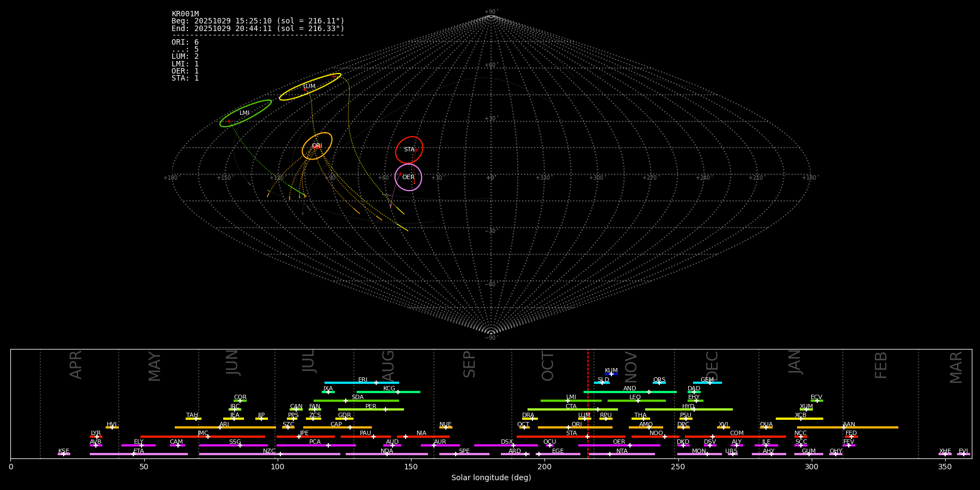This screenshot has height=490, width=980.
Task: Click the DEC month label
Action: (712, 366)
